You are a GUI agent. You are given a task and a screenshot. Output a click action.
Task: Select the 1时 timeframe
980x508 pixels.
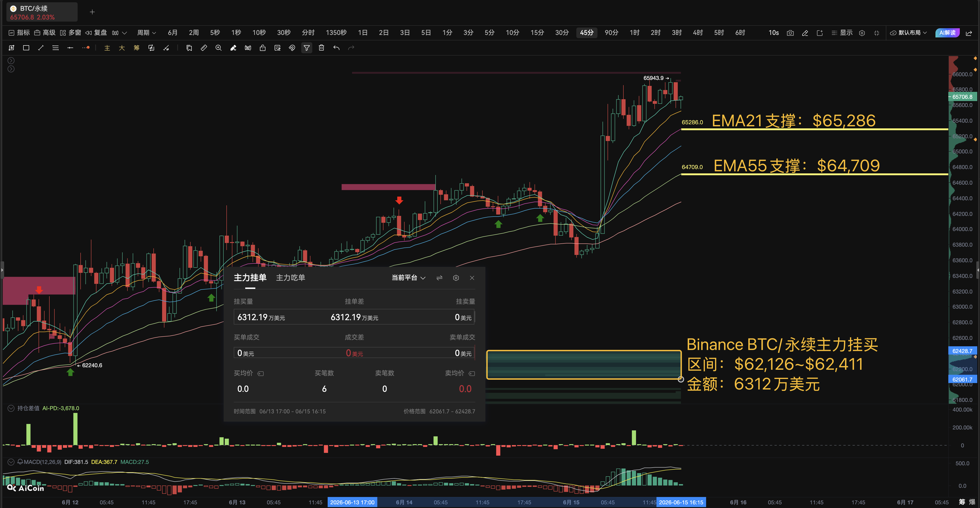[635, 33]
